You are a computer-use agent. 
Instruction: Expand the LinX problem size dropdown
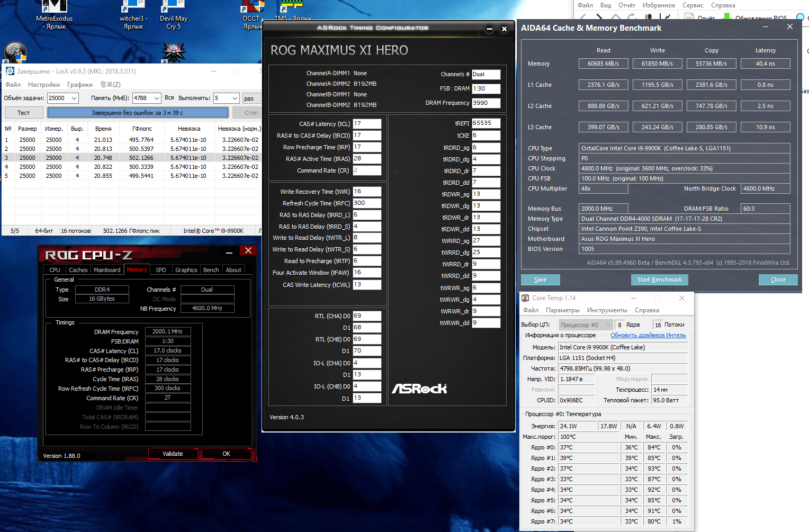74,98
